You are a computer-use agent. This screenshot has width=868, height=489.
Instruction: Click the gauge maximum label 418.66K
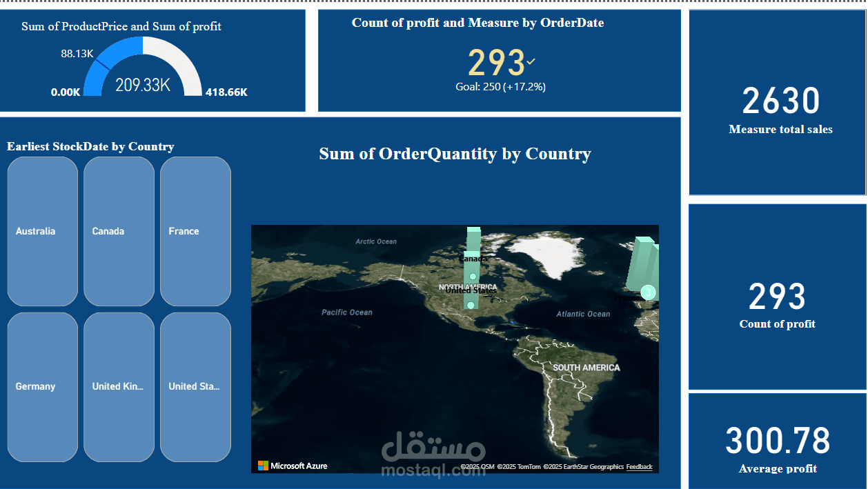[226, 92]
